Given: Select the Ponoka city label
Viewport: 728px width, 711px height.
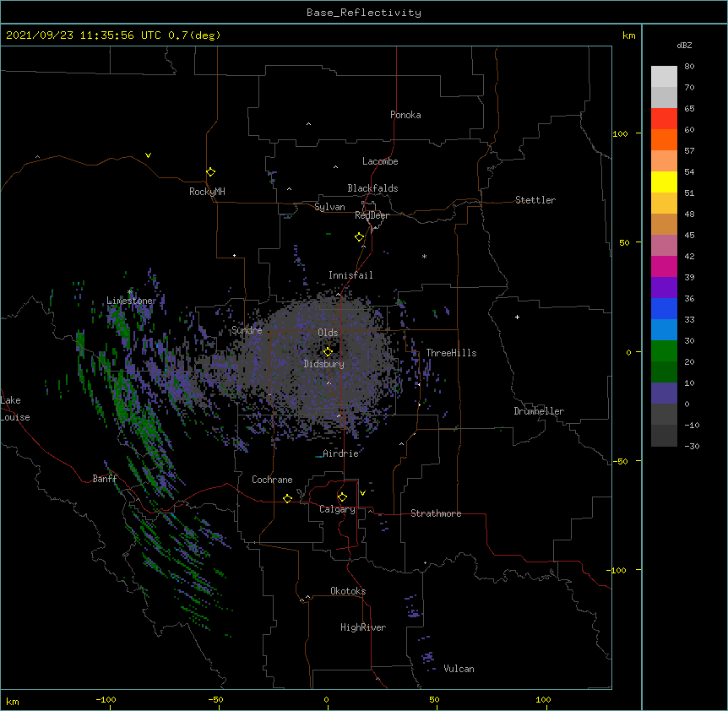Looking at the screenshot, I should pos(405,115).
